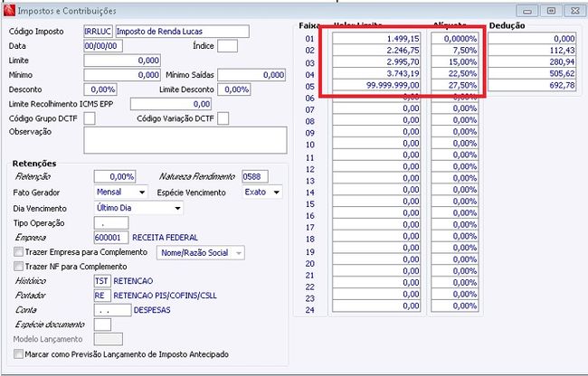Image resolution: width=588 pixels, height=376 pixels.
Task: Click the Dedução column header
Action: [x=507, y=25]
